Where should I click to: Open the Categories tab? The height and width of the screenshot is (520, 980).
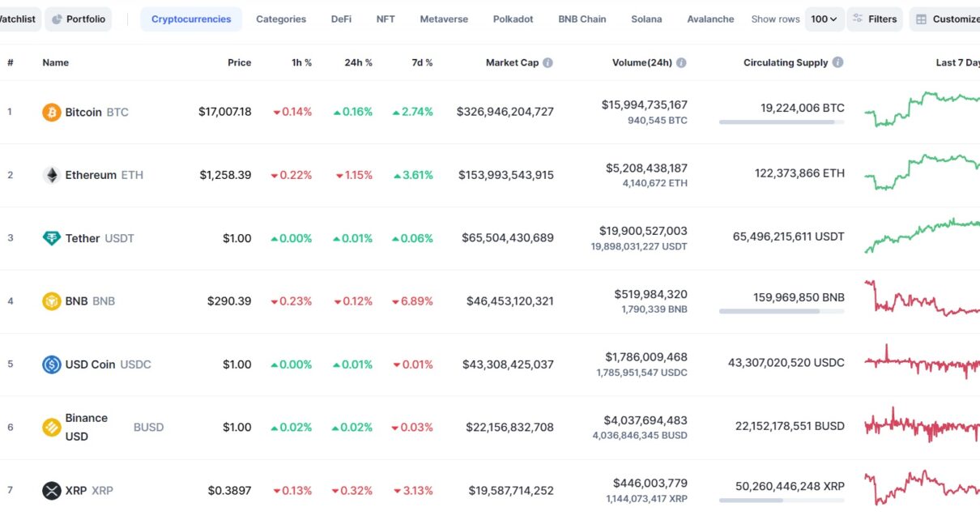(x=281, y=19)
